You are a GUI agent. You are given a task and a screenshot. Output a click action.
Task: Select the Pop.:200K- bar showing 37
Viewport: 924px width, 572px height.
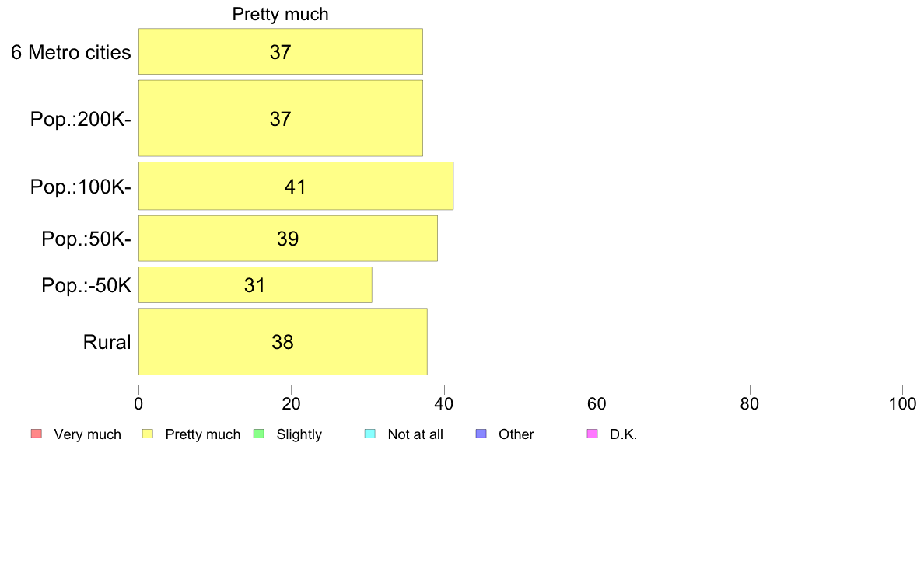tap(281, 118)
